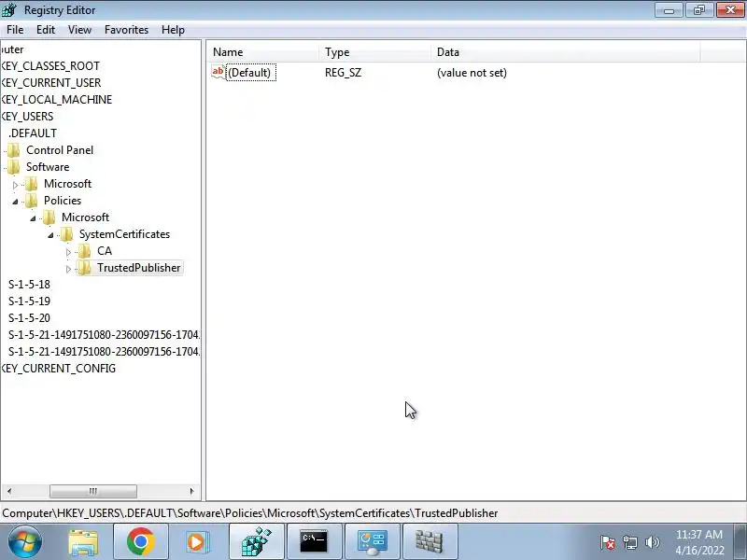The width and height of the screenshot is (747, 560).
Task: Collapse the Microsoft key under Policies
Action: click(33, 218)
